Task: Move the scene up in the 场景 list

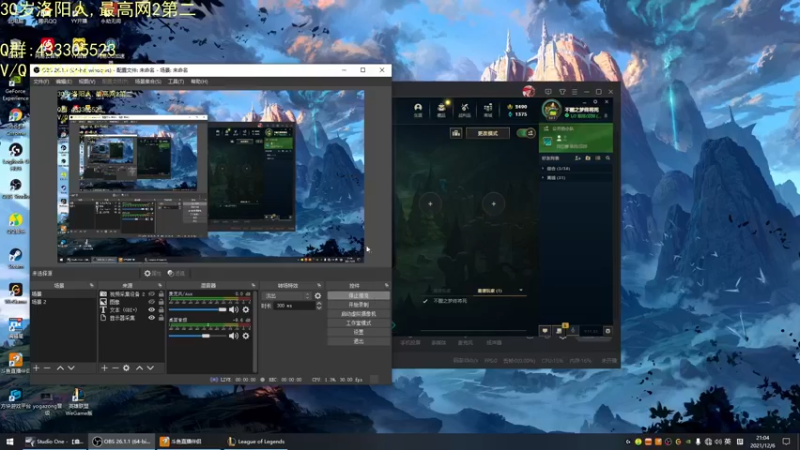Action: click(x=60, y=368)
